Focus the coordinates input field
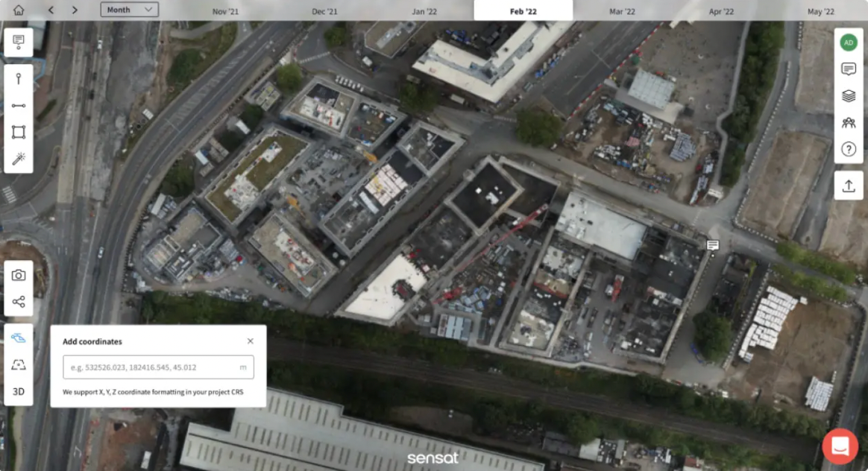The width and height of the screenshot is (868, 471). (158, 367)
